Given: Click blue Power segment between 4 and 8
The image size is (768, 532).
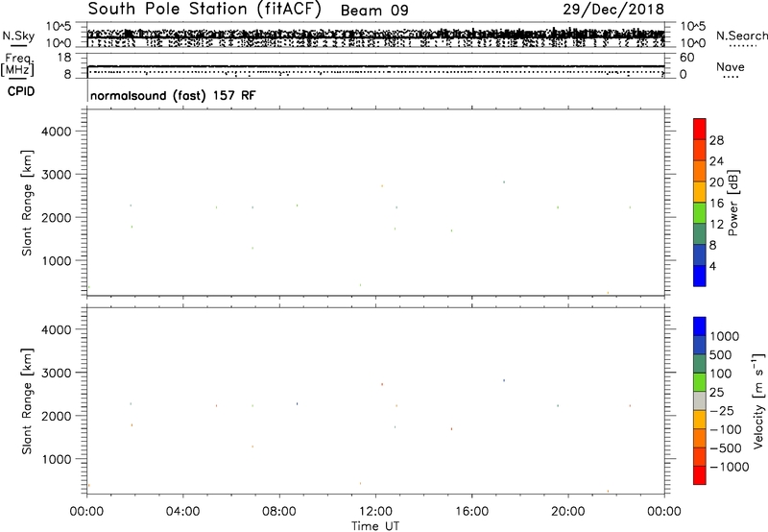Looking at the screenshot, I should coord(700,255).
